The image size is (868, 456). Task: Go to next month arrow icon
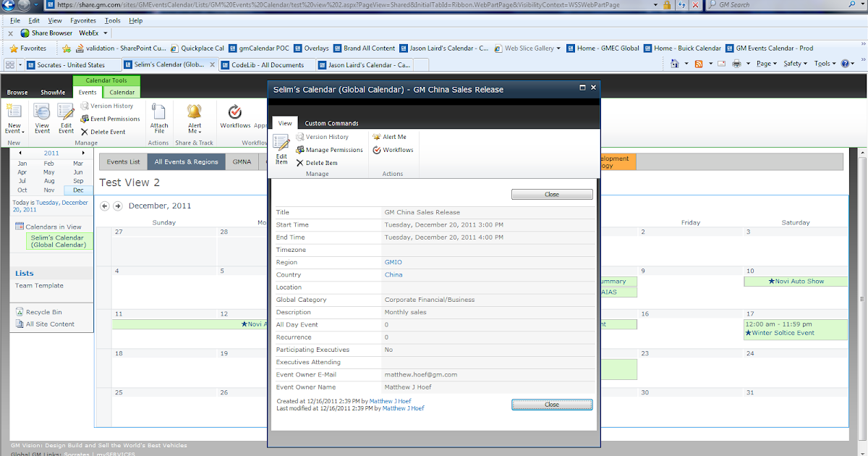click(118, 206)
